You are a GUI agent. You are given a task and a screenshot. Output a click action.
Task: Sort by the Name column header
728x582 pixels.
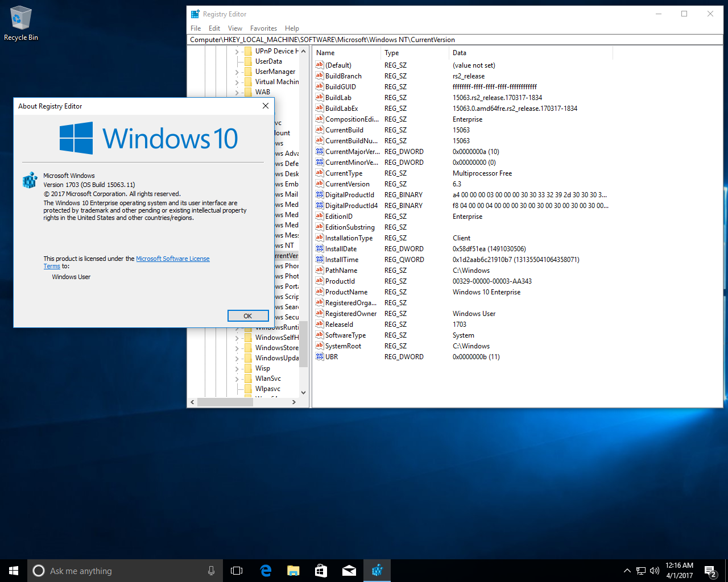[346, 53]
